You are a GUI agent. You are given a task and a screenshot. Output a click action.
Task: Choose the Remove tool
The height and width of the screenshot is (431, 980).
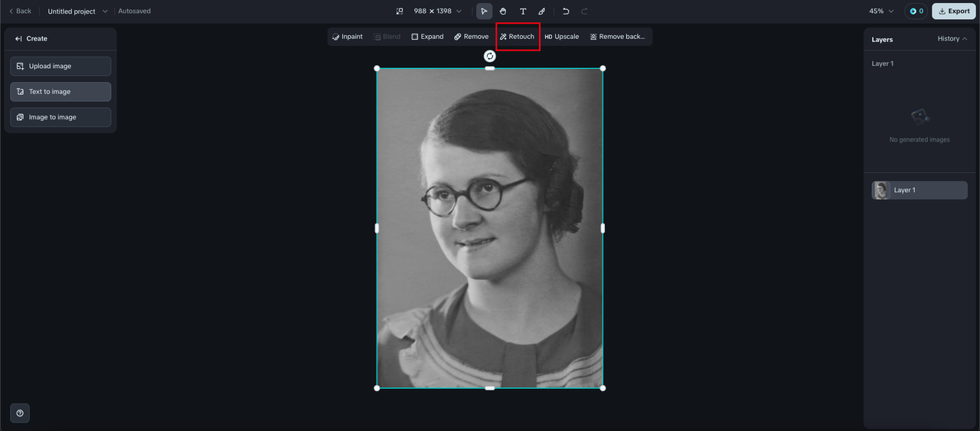(471, 37)
